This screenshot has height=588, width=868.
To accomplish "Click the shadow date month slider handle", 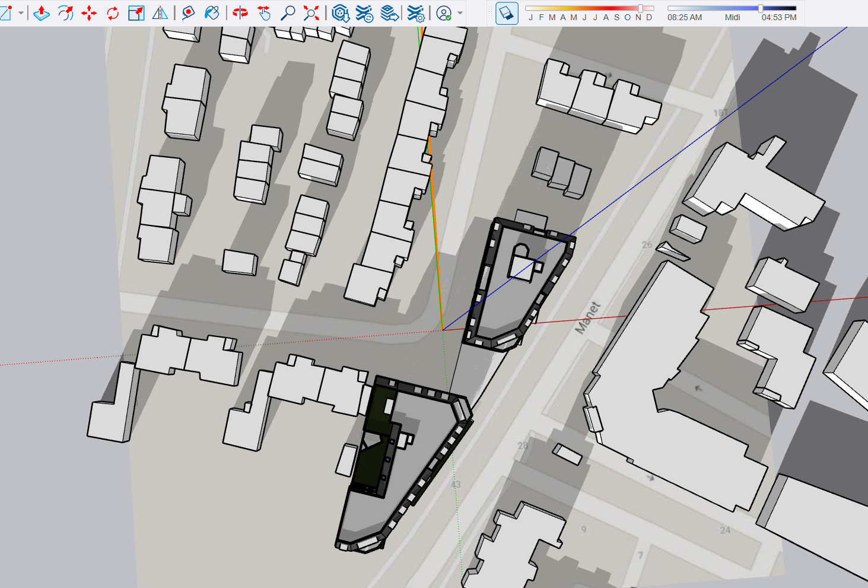I will point(641,8).
